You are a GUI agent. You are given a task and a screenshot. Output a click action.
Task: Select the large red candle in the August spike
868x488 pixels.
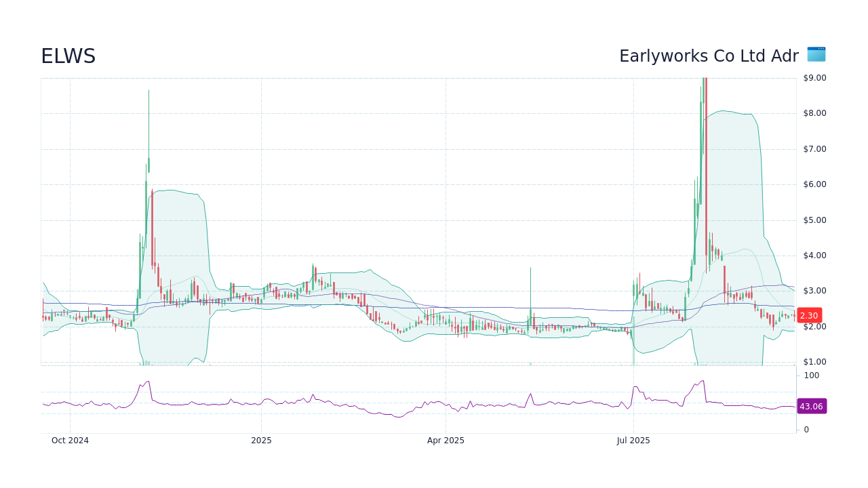[707, 169]
